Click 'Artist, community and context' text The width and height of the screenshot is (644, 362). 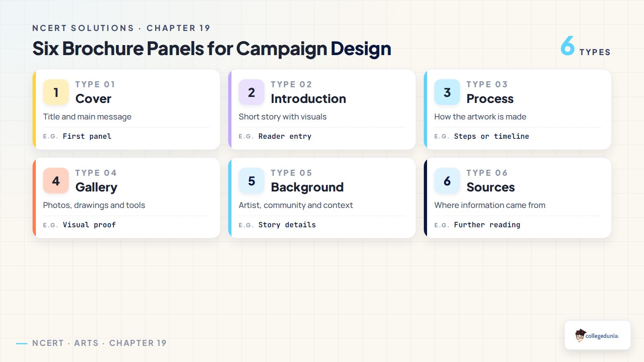[x=296, y=205]
